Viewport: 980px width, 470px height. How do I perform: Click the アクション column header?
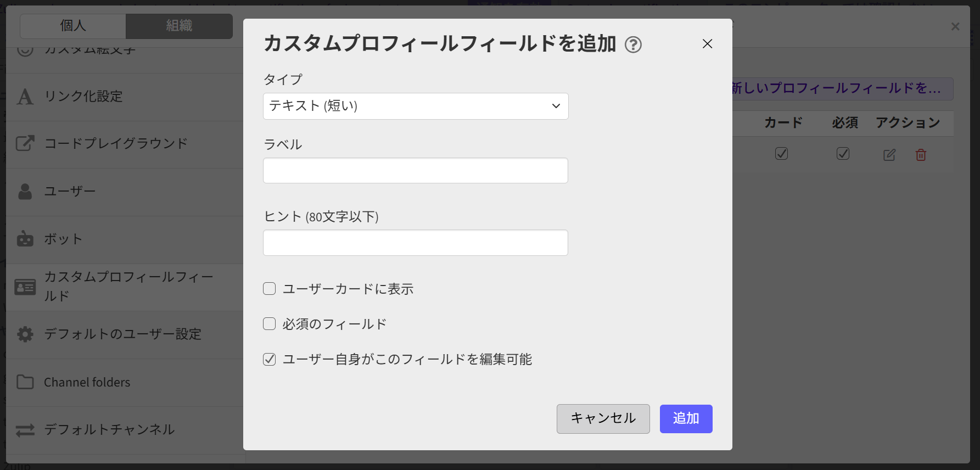(x=908, y=123)
